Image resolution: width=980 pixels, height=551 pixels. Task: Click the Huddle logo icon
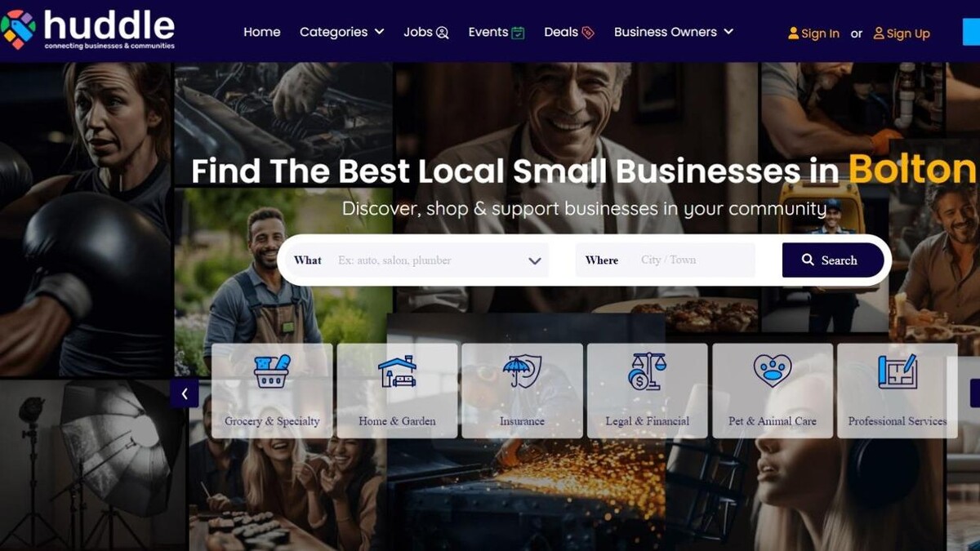(18, 29)
